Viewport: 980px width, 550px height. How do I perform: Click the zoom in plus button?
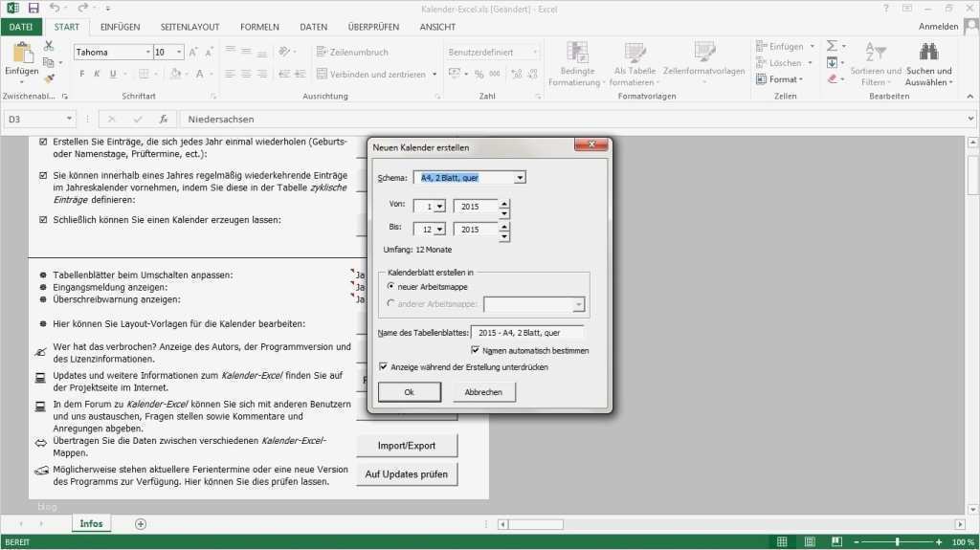(939, 542)
